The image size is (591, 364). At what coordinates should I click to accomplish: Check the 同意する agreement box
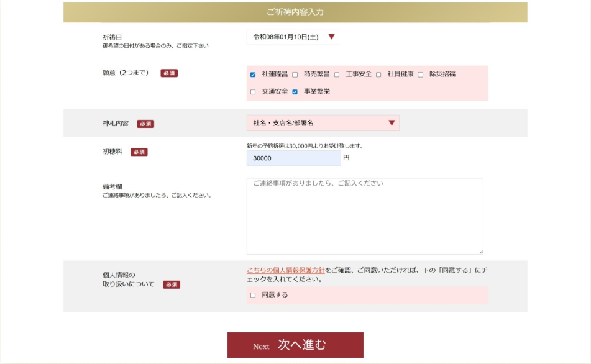pyautogui.click(x=253, y=295)
